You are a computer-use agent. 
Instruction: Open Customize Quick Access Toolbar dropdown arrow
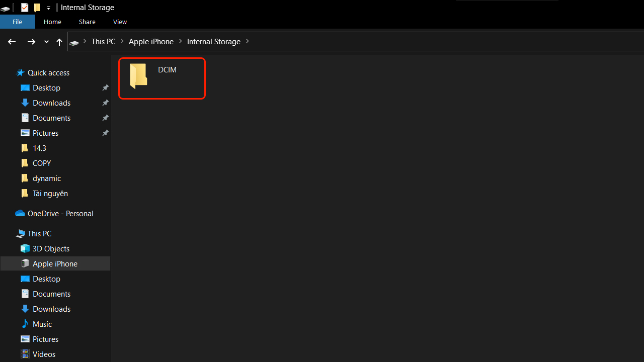[48, 8]
